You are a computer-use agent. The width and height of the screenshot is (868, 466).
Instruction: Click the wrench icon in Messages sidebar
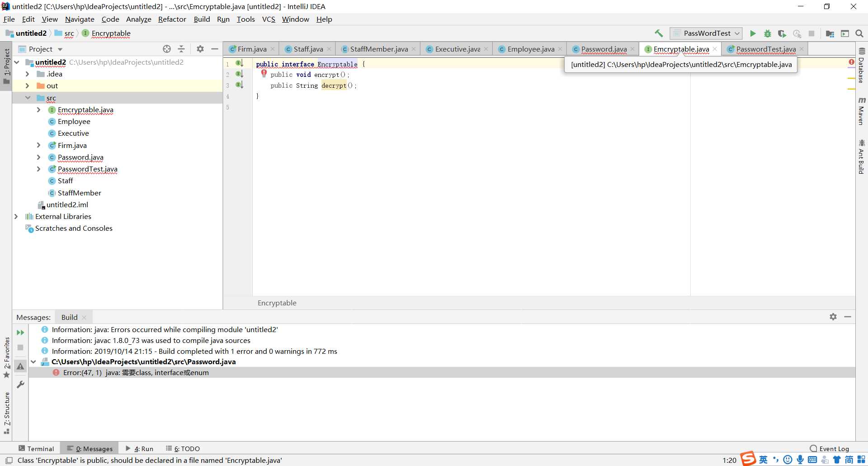click(20, 385)
